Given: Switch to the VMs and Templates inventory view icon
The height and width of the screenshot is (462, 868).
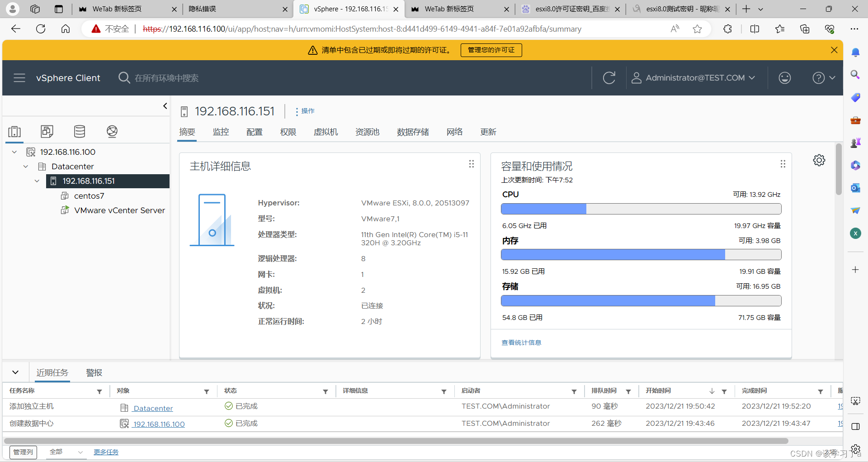Looking at the screenshot, I should coord(47,132).
